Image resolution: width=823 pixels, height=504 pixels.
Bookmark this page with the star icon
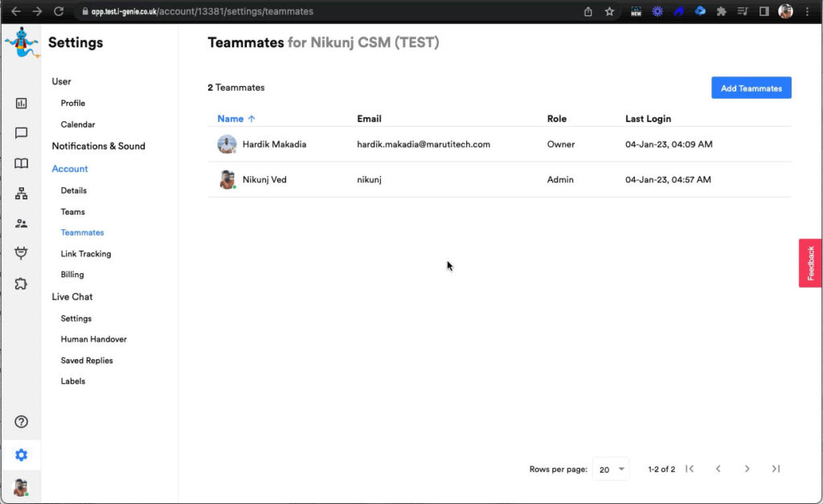coord(609,12)
